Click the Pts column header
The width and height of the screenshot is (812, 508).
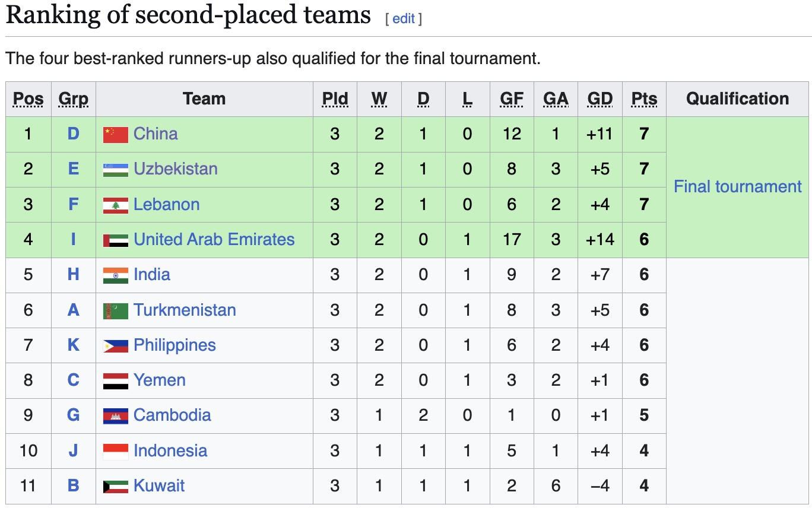pos(644,99)
